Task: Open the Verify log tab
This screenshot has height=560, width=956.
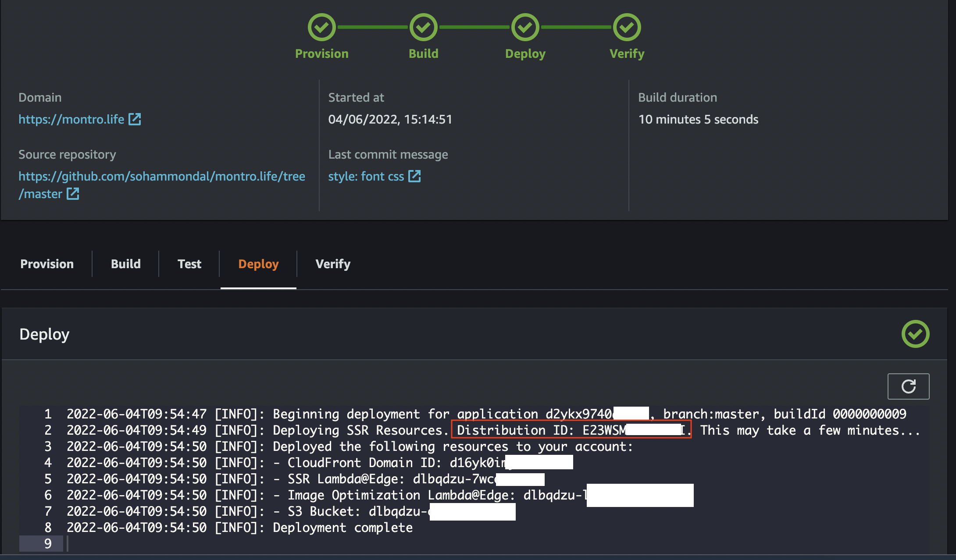Action: pyautogui.click(x=333, y=264)
